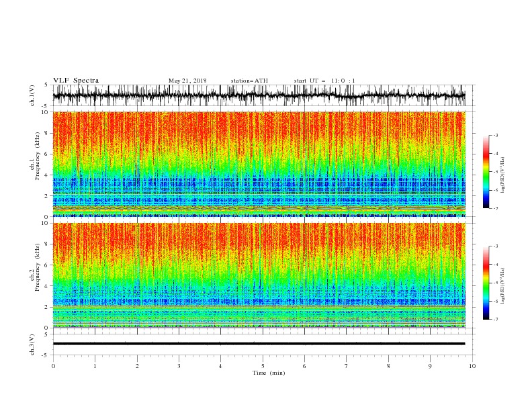Click the lower ch.2 PSD color bar
The image size is (532, 411).
486,283
